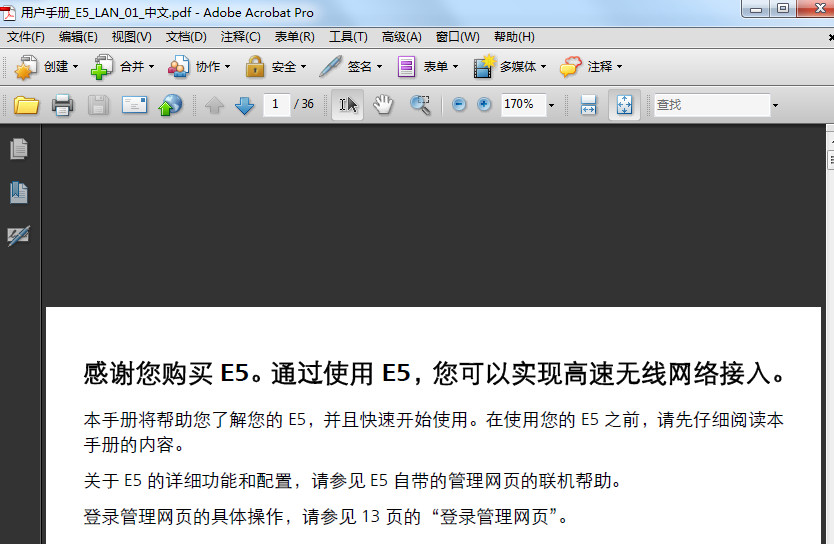
Task: Click the email envelope icon
Action: (134, 105)
